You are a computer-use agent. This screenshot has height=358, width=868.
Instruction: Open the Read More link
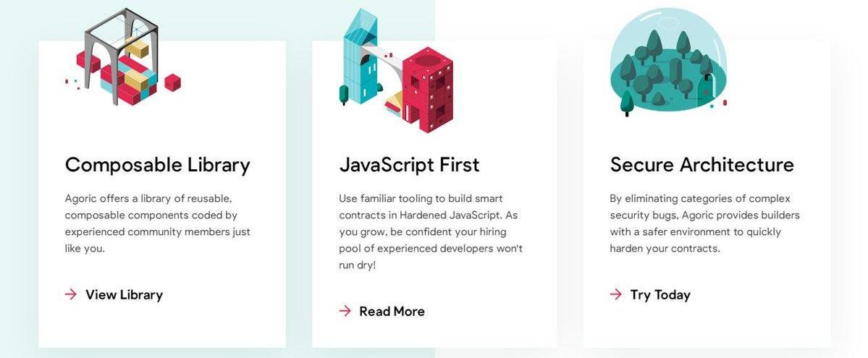coord(392,311)
